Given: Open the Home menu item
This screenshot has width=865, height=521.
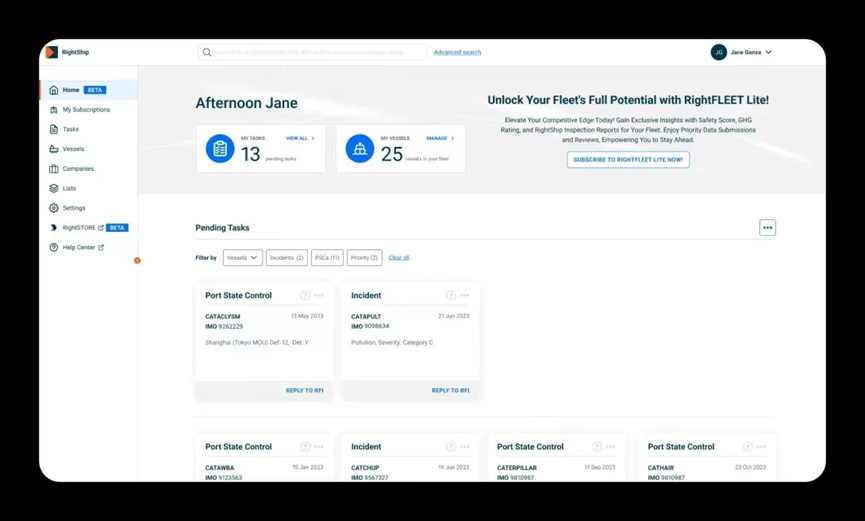Looking at the screenshot, I should tap(88, 90).
